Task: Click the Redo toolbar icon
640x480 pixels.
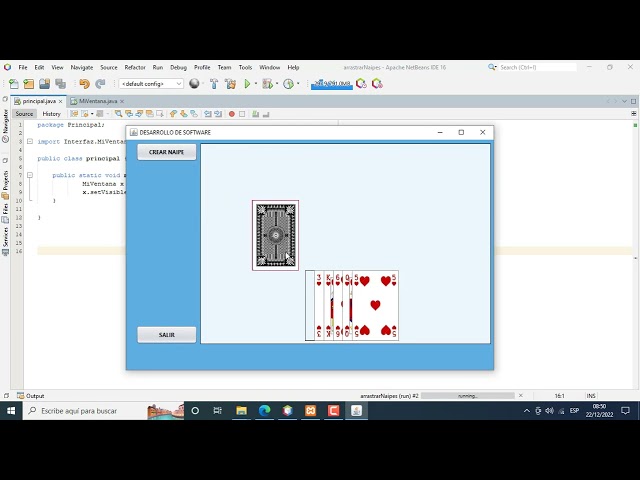Action: click(x=100, y=84)
